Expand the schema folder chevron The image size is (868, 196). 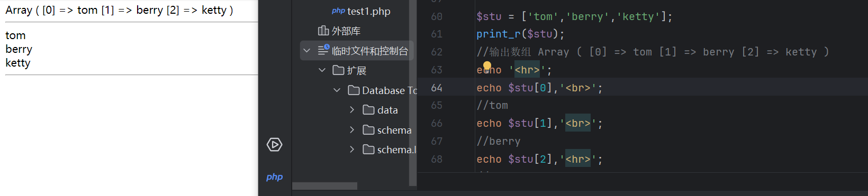(x=352, y=130)
